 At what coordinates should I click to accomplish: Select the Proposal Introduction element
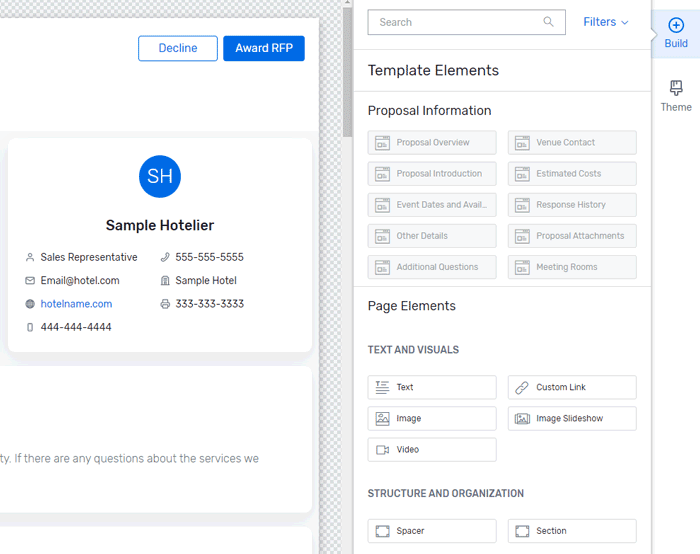click(432, 174)
